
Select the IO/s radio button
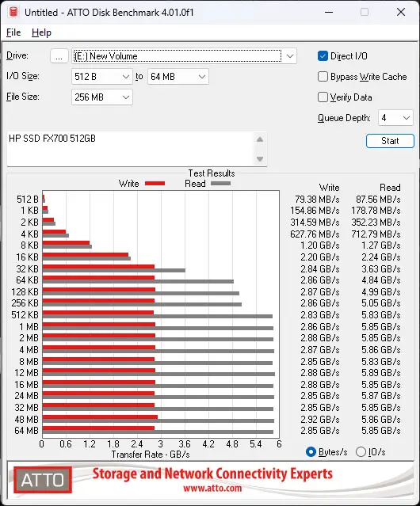361,452
